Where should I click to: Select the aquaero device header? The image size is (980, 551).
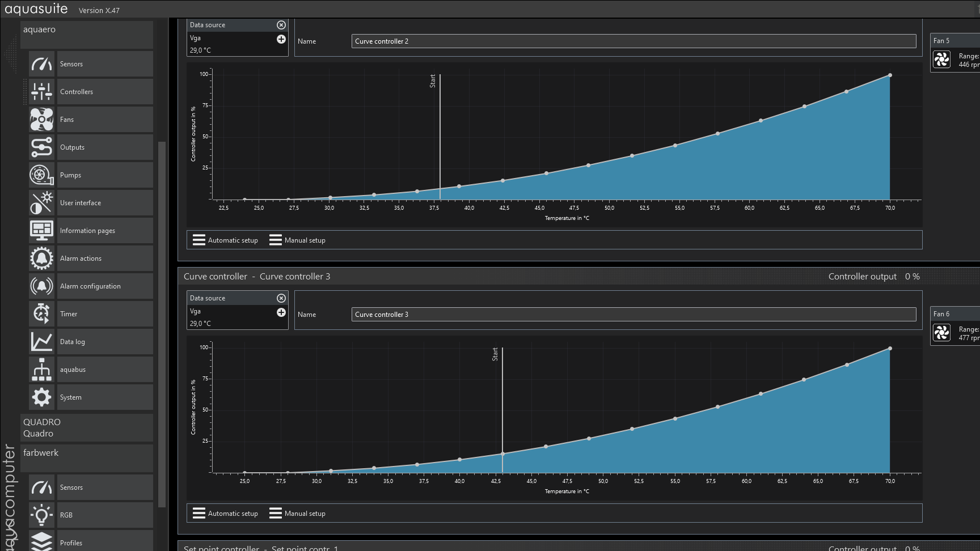pyautogui.click(x=87, y=35)
